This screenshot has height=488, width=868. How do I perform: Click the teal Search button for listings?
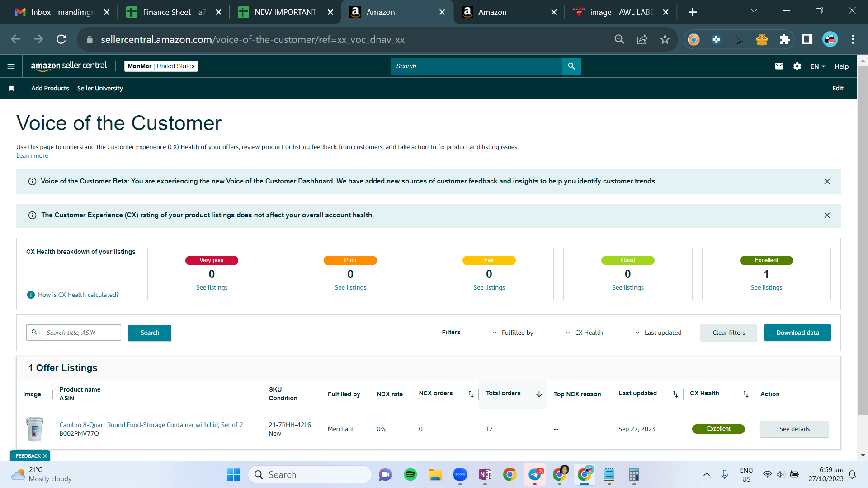tap(150, 333)
